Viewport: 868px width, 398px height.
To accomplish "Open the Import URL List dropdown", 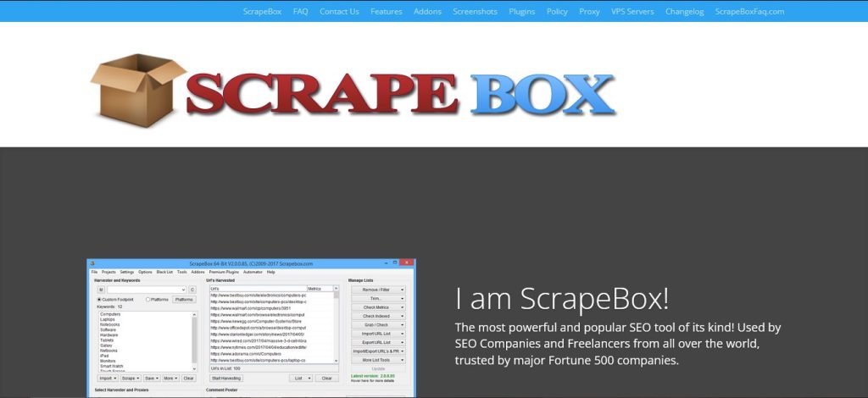I will tap(379, 334).
